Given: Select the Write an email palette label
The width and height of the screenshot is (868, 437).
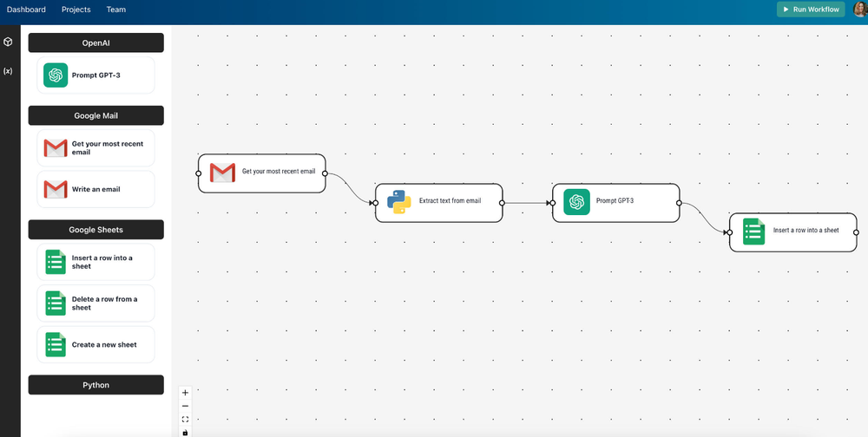Looking at the screenshot, I should [x=95, y=189].
